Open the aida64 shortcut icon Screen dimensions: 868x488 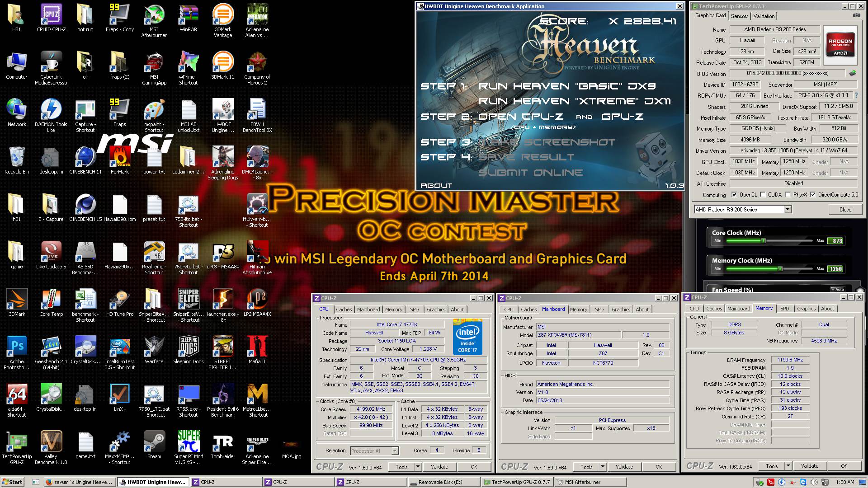pyautogui.click(x=17, y=400)
